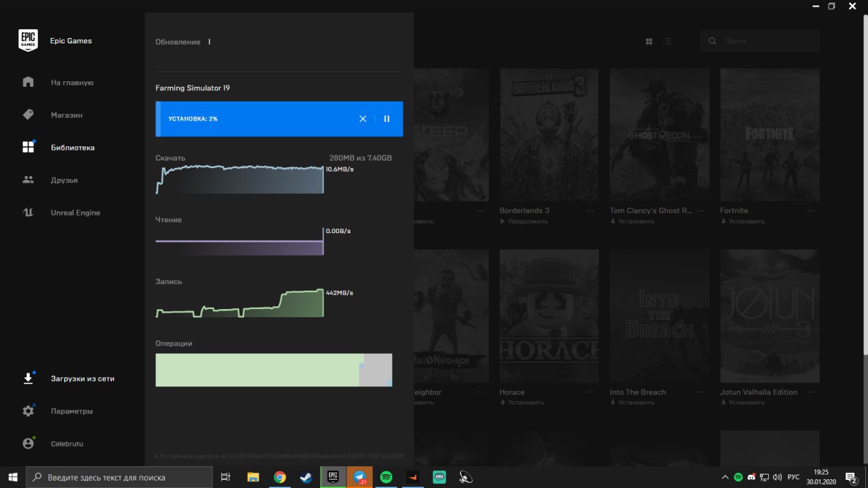Open На главную from the sidebar
This screenshot has height=488, width=868.
72,83
